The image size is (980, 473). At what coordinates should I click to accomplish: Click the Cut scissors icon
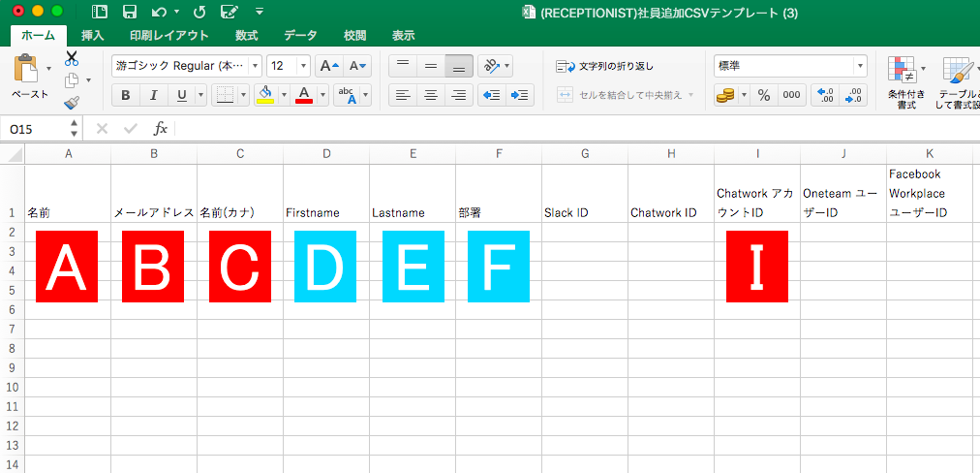coord(72,58)
